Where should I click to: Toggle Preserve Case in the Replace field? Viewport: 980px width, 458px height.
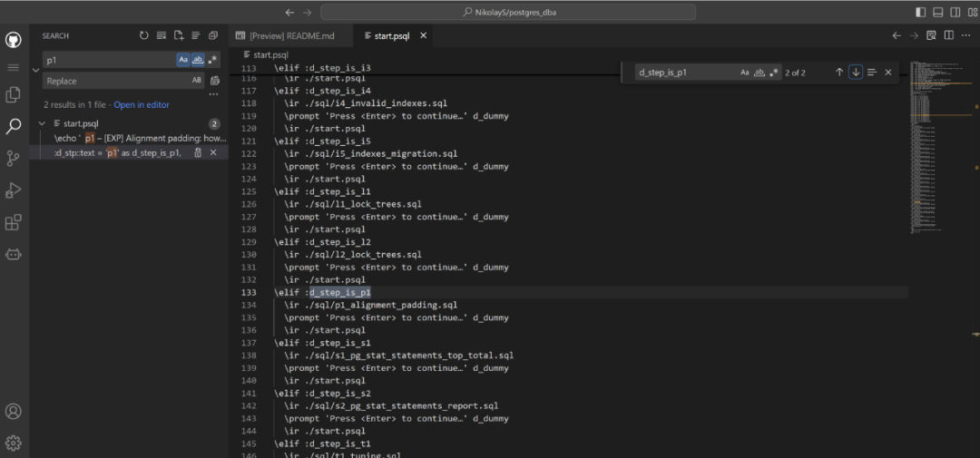click(197, 81)
